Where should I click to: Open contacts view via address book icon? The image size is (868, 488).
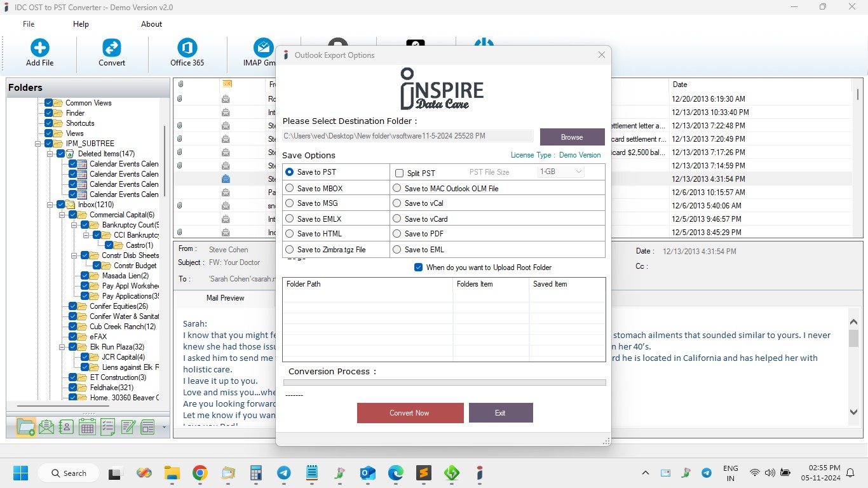click(x=66, y=427)
